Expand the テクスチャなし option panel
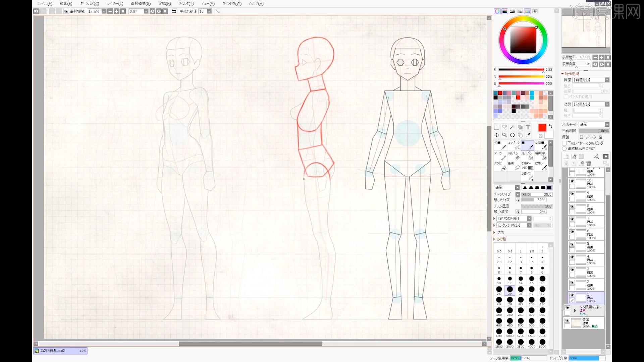 (495, 225)
